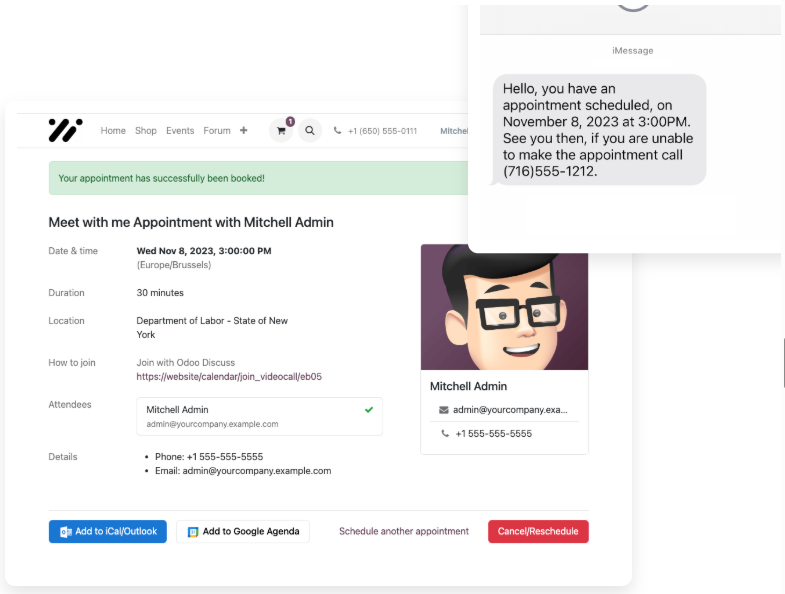The image size is (785, 594).
Task: Click Add to iCal/Outlook button
Action: pyautogui.click(x=108, y=532)
